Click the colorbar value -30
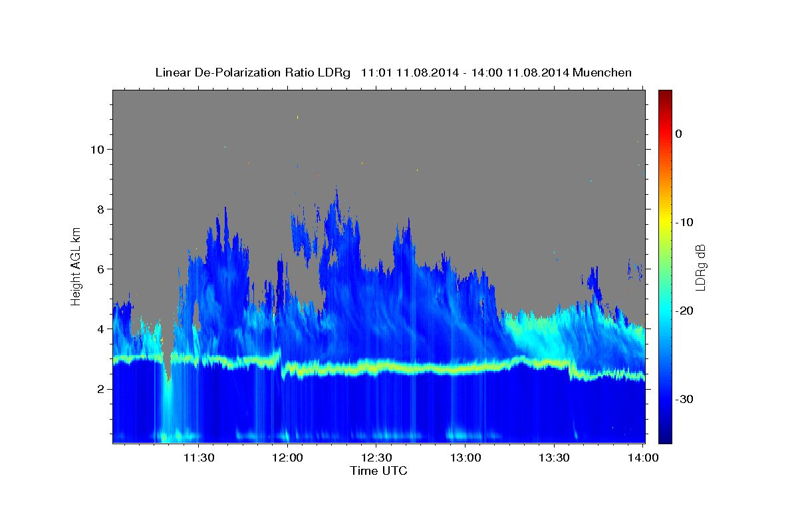798x532 pixels. [685, 399]
